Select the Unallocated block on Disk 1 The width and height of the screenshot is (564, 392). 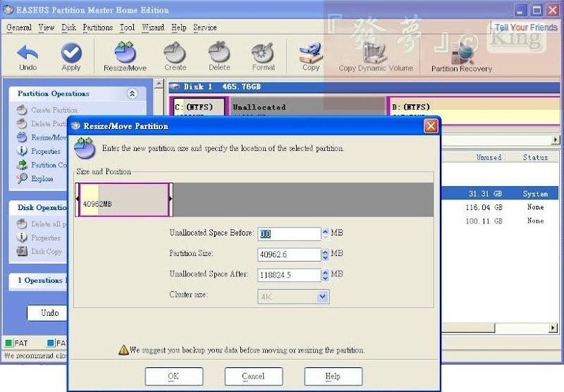307,106
